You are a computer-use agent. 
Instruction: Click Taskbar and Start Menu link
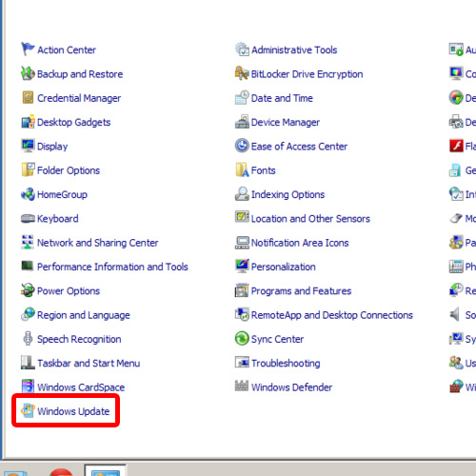(89, 363)
